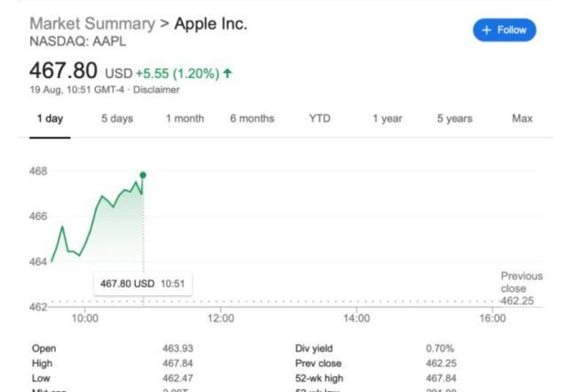Show the 6 months chart tab
Screen dimensions: 568x392
[252, 119]
